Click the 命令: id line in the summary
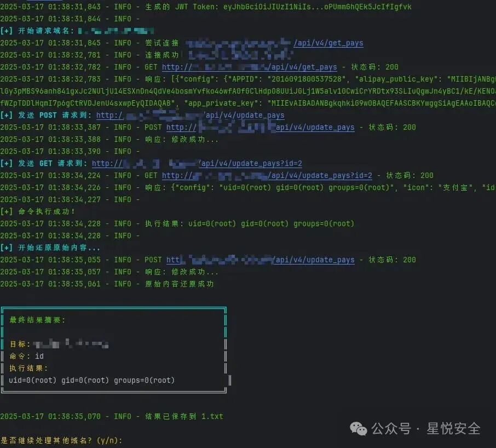 click(26, 356)
